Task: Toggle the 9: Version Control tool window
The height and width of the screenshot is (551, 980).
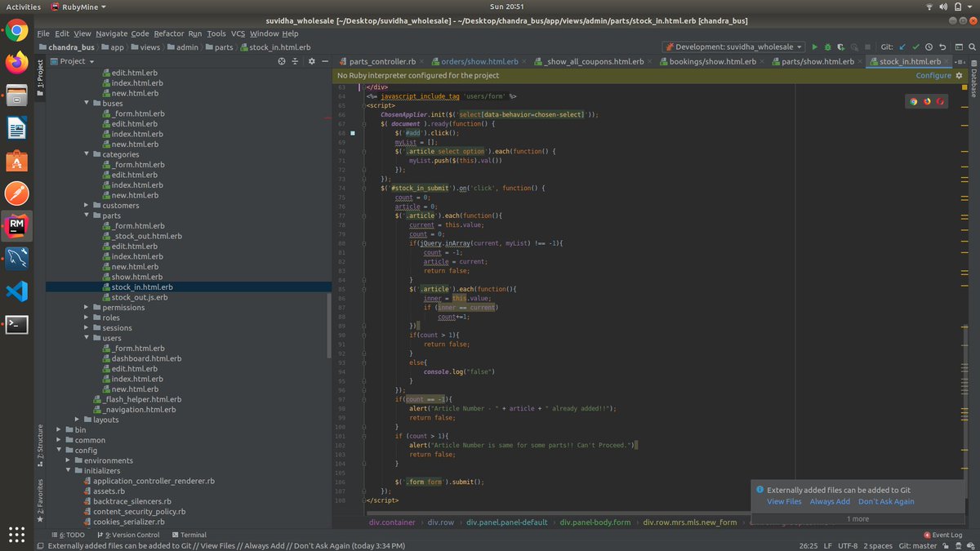Action: pos(127,535)
